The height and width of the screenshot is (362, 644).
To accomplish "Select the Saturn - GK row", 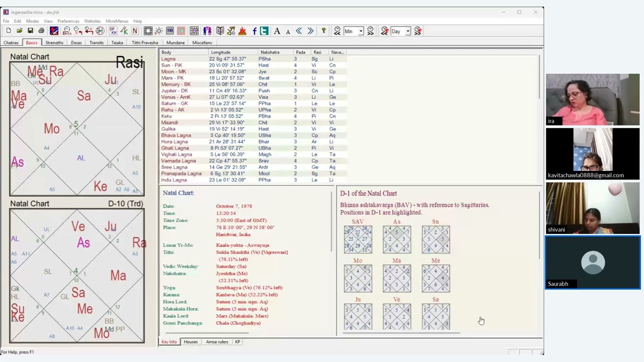I will point(253,104).
